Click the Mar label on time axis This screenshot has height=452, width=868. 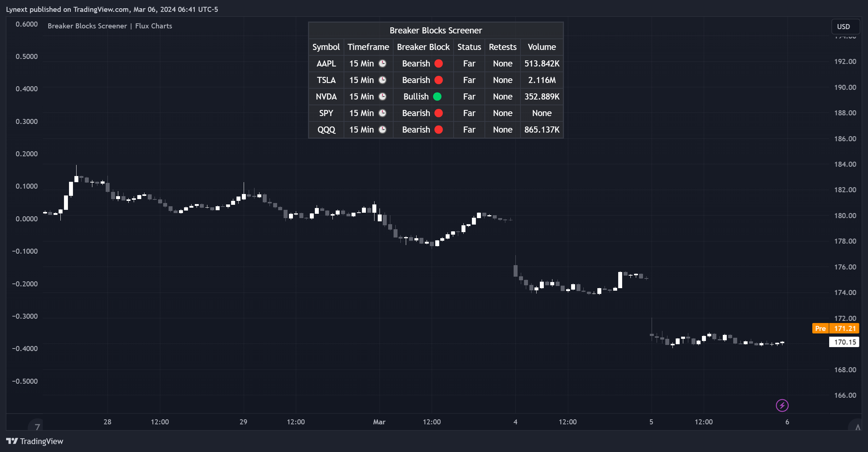click(x=379, y=422)
